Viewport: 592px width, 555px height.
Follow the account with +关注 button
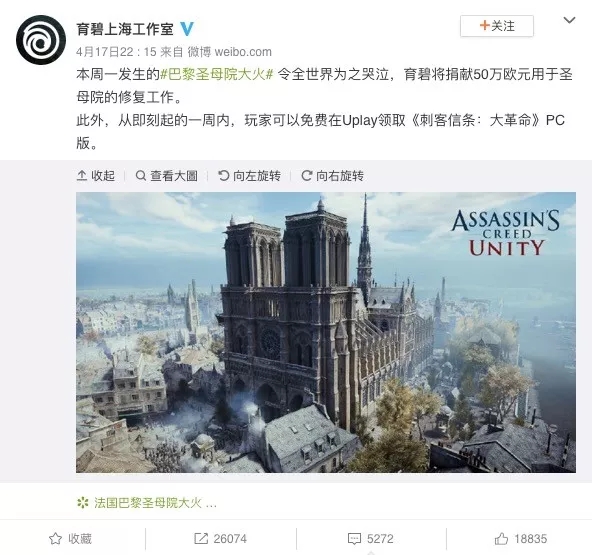click(496, 26)
